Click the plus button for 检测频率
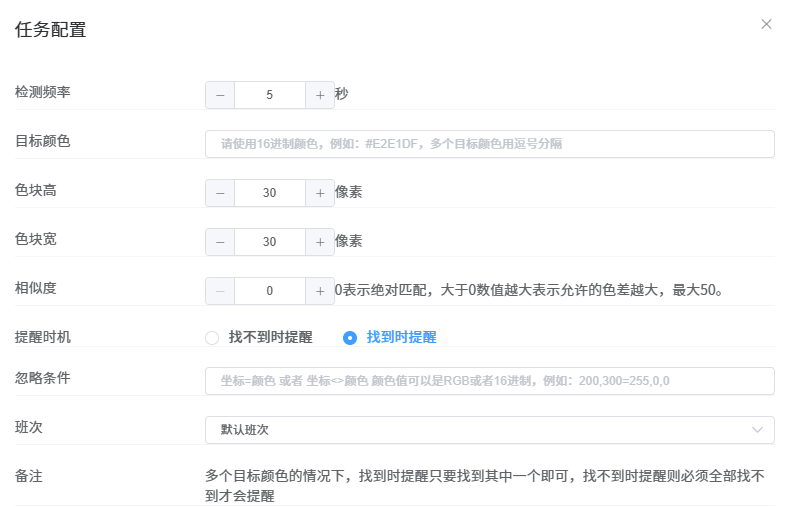 tap(320, 95)
